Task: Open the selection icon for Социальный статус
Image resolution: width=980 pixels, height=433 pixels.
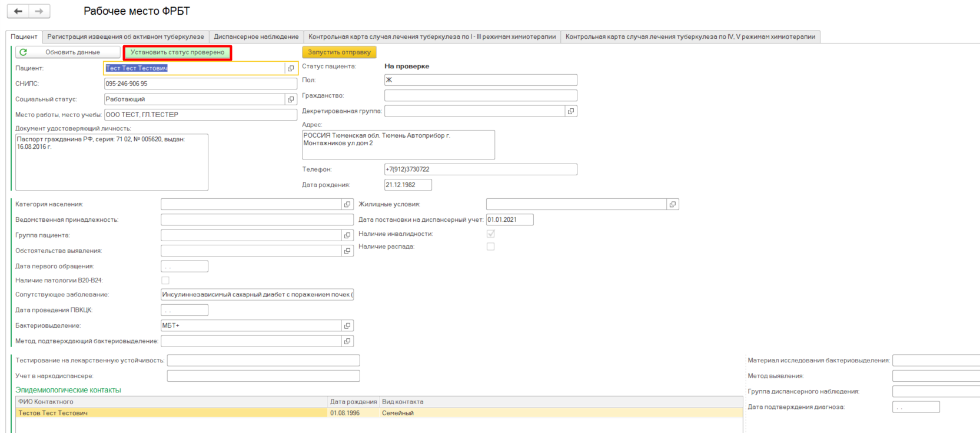Action: pos(291,99)
